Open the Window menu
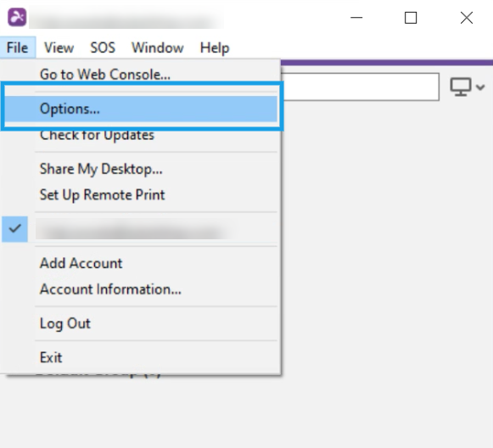This screenshot has width=493, height=448. [157, 48]
